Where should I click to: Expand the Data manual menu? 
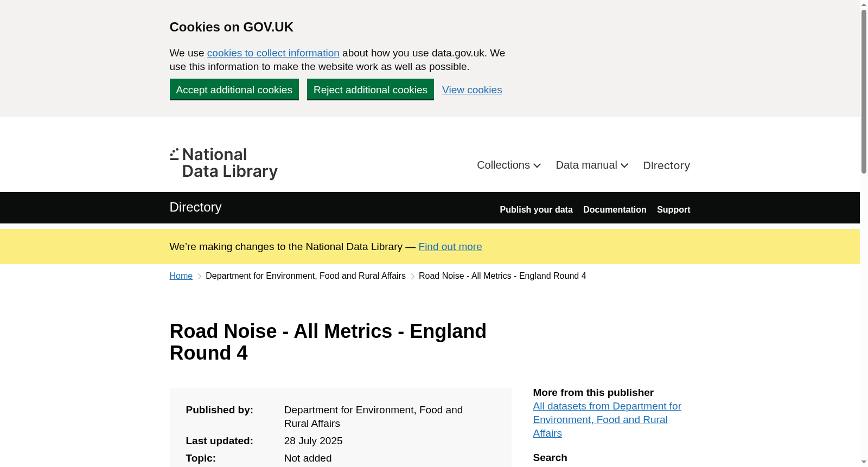point(592,165)
